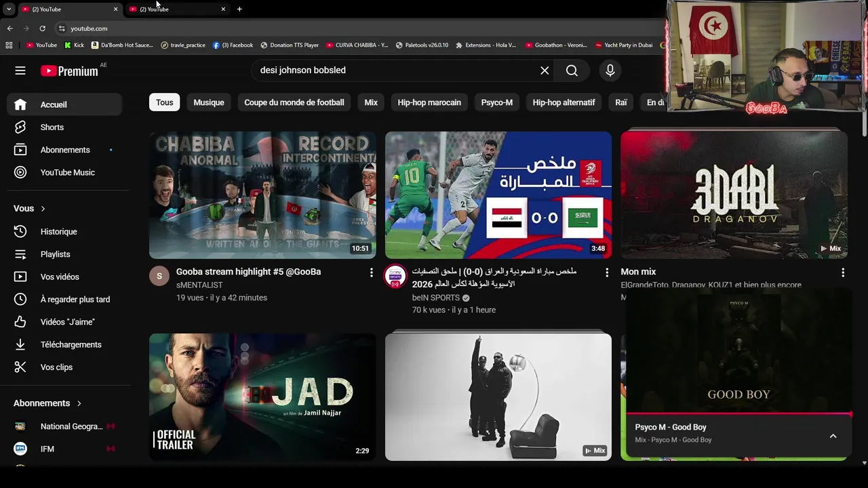Open options menu for Mon mix
Image resolution: width=868 pixels, height=488 pixels.
(x=843, y=272)
